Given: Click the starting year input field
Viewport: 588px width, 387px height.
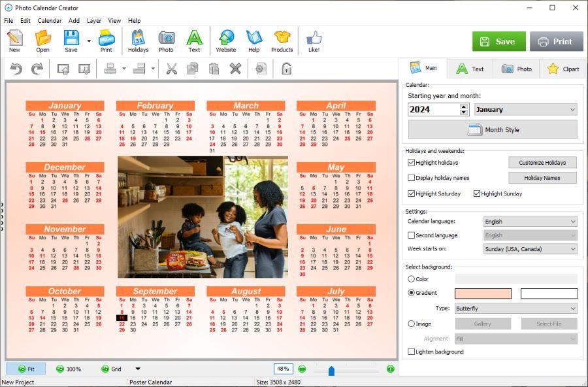Looking at the screenshot, I should [434, 110].
